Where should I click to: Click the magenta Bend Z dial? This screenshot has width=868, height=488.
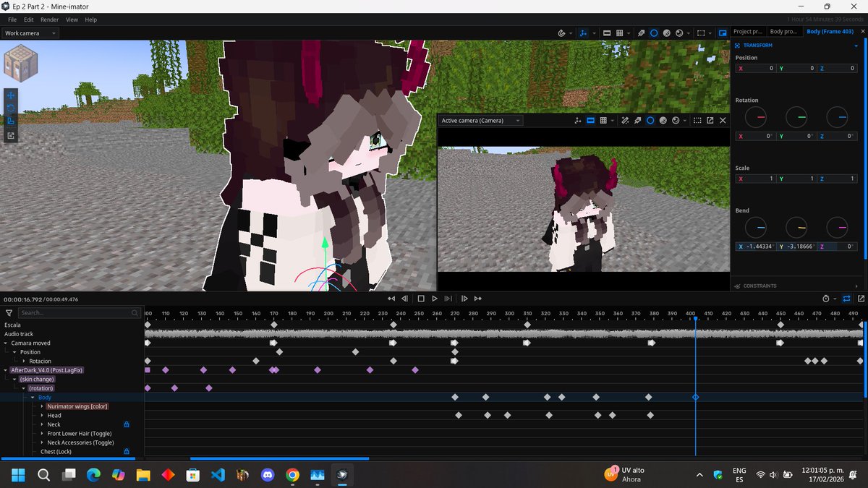[837, 228]
